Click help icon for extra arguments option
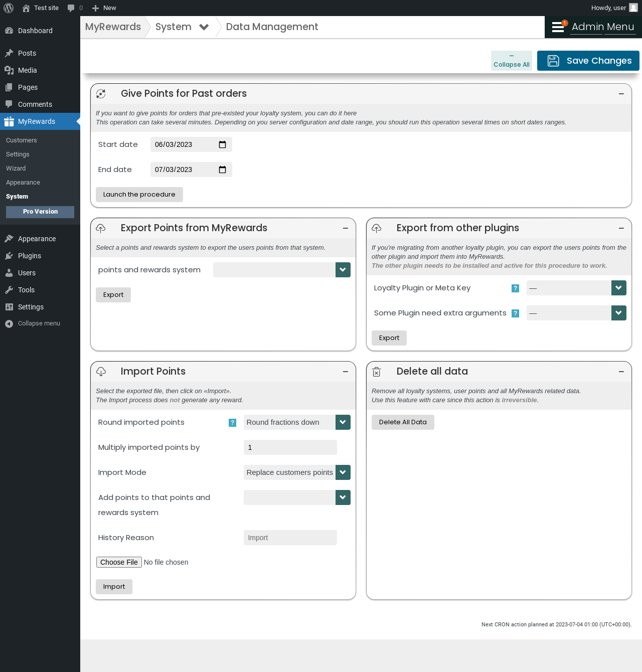This screenshot has width=642, height=672. [x=515, y=313]
